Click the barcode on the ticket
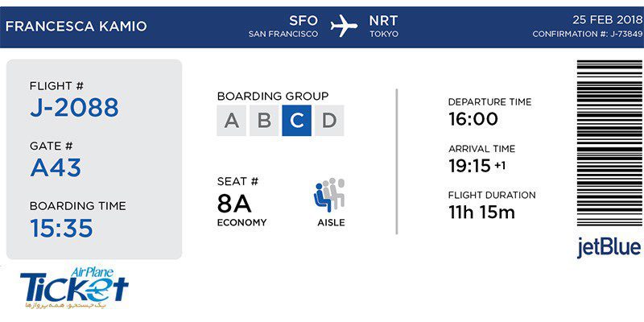This screenshot has width=644, height=322. coord(609,143)
